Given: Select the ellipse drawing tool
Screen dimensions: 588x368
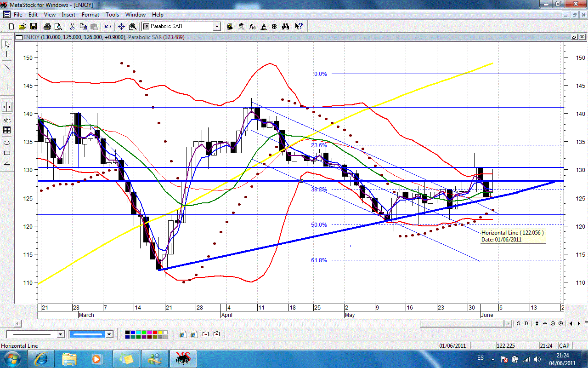Looking at the screenshot, I should (x=7, y=142).
